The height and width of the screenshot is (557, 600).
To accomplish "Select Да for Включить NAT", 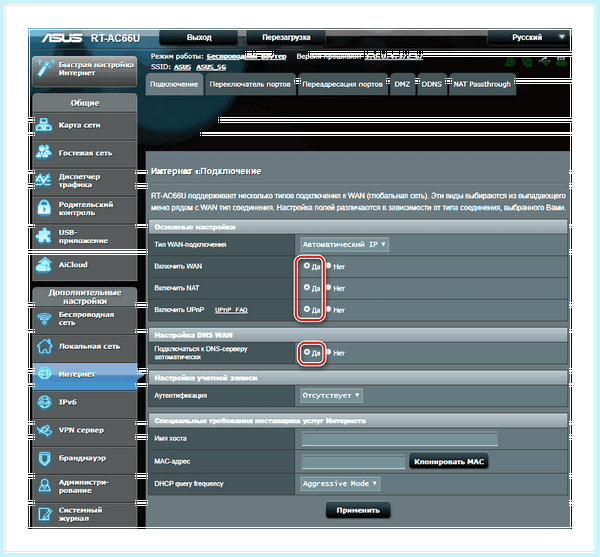I will (x=307, y=287).
